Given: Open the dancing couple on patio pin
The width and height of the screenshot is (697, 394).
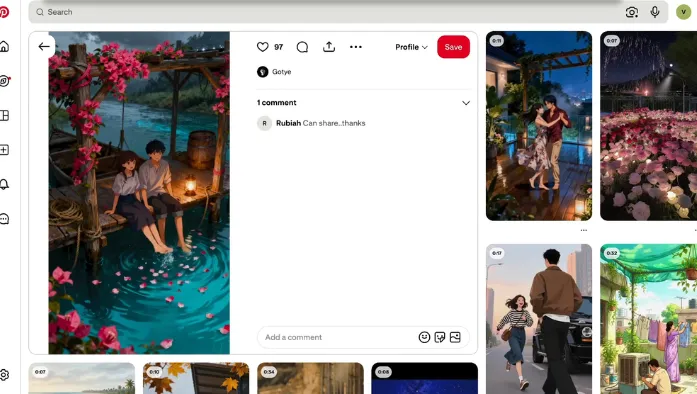Looking at the screenshot, I should pyautogui.click(x=539, y=126).
